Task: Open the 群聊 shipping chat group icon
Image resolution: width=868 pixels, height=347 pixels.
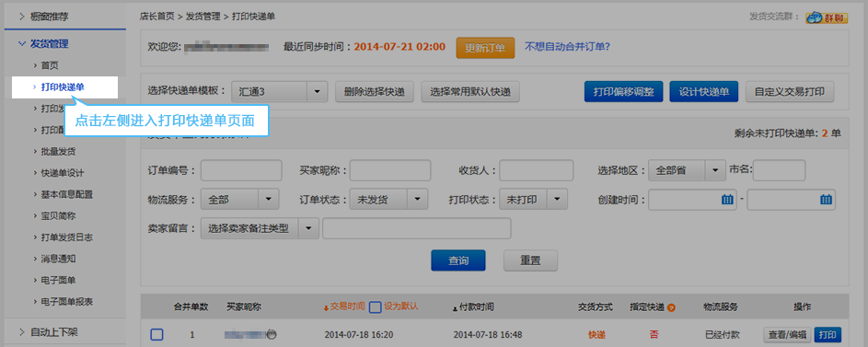Action: [x=827, y=17]
